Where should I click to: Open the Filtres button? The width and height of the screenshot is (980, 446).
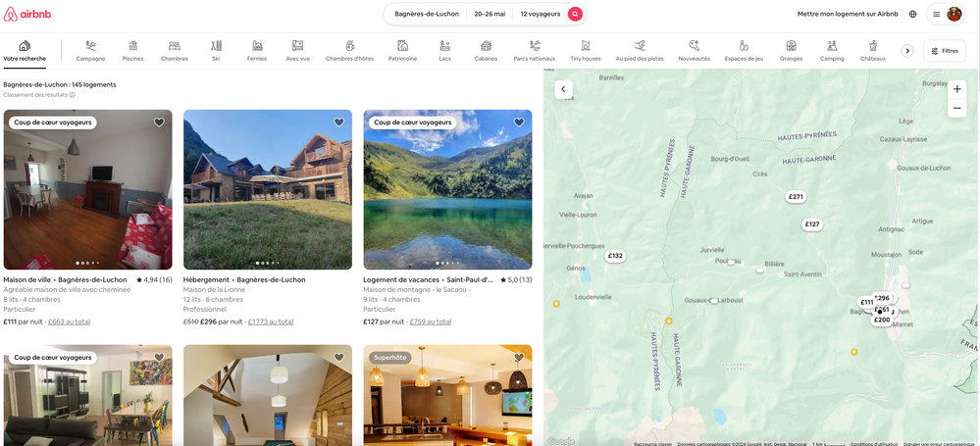pyautogui.click(x=944, y=51)
